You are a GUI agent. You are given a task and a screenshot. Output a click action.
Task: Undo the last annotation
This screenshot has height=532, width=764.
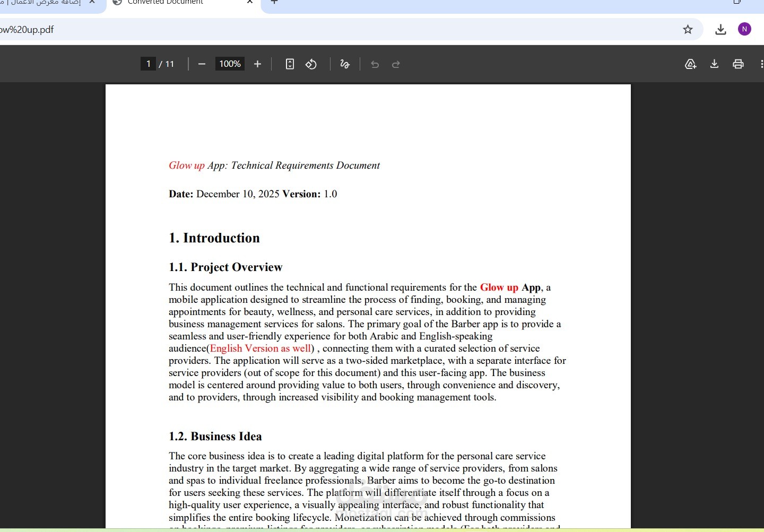(x=375, y=64)
